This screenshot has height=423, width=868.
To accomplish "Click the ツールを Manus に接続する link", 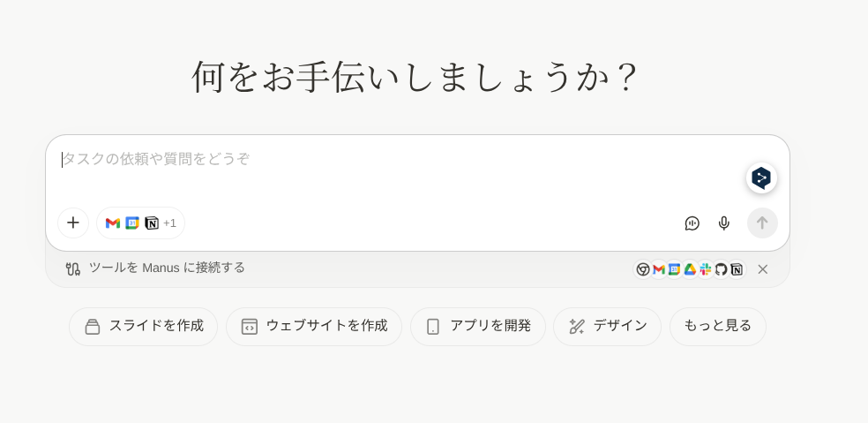I will (x=167, y=268).
